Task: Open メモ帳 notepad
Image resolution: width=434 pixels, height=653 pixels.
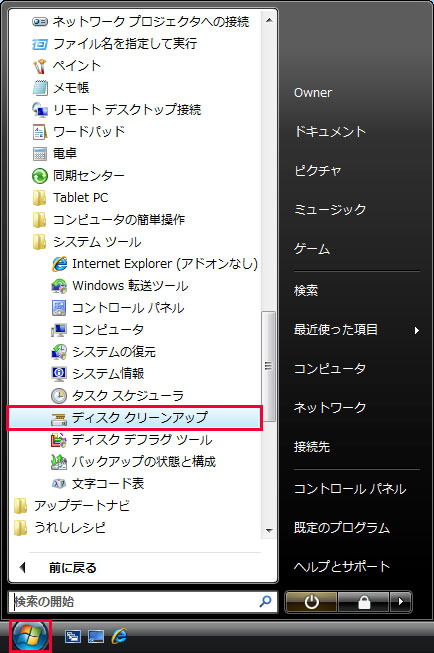Action: point(61,87)
